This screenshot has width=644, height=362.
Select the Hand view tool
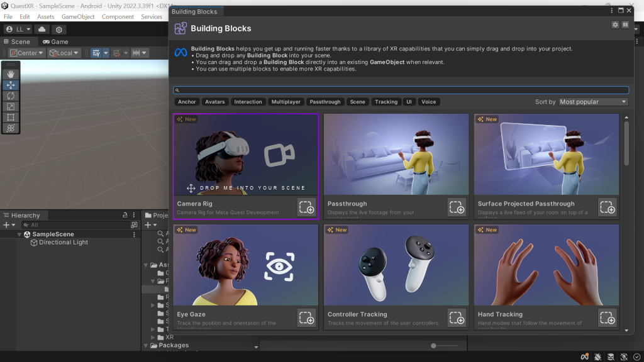coord(11,74)
